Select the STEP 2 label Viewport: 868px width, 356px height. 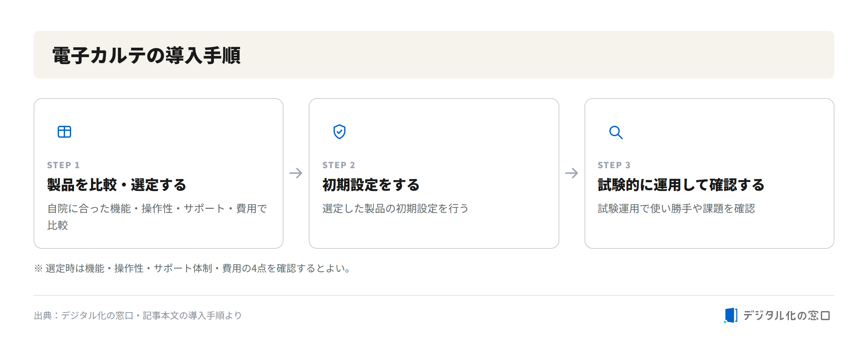(x=339, y=165)
